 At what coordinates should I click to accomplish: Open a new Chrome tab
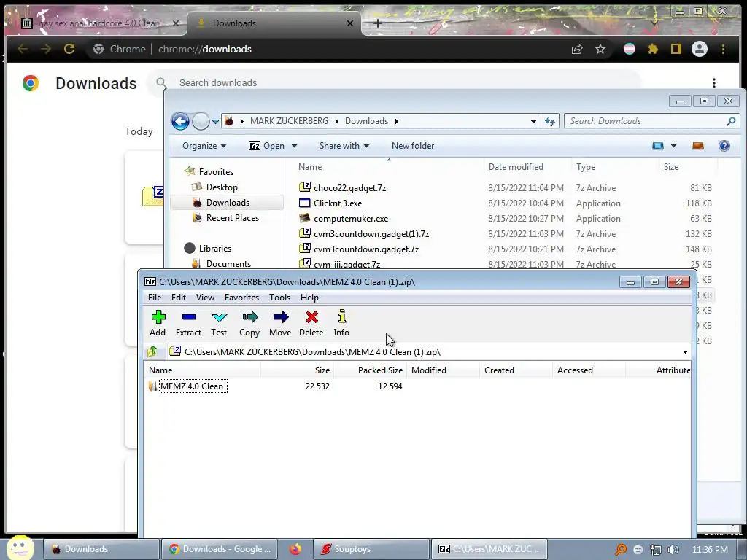point(377,23)
